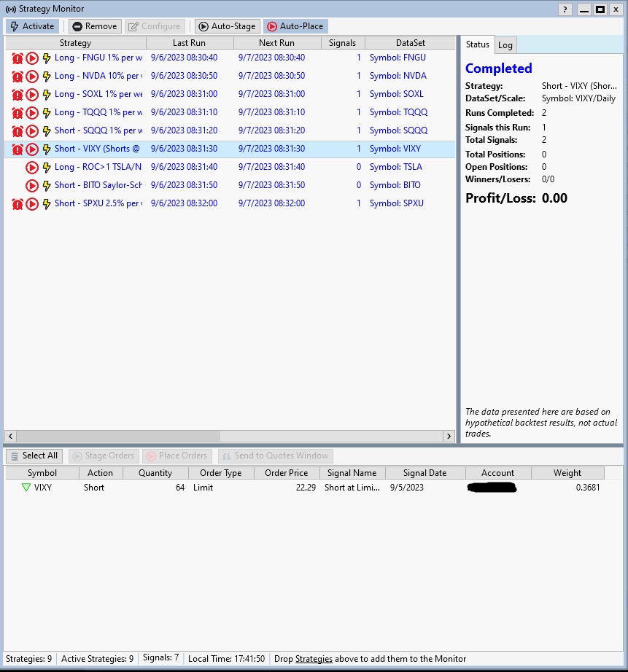Click lightning bolt icon on SOXL row
The image size is (628, 672).
pyautogui.click(x=47, y=94)
